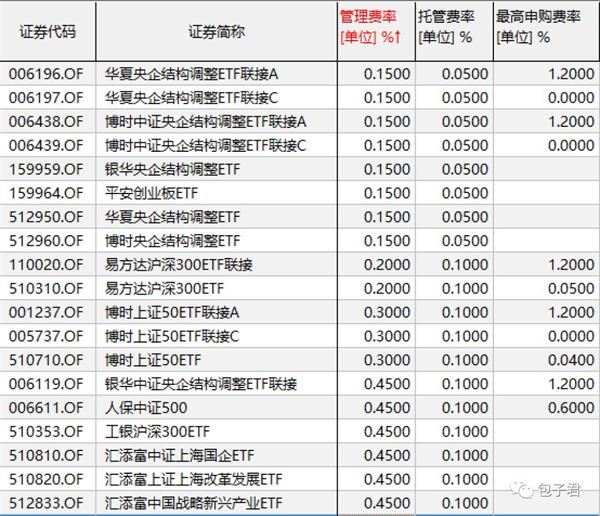The image size is (600, 516).
Task: Click the 最高申购费率 column header
Action: click(x=546, y=31)
